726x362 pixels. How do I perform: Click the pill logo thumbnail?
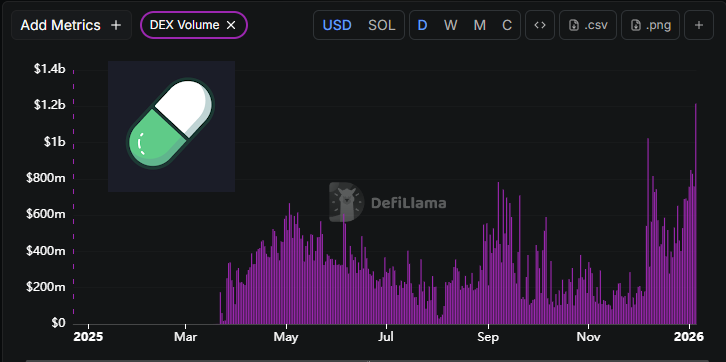(171, 126)
